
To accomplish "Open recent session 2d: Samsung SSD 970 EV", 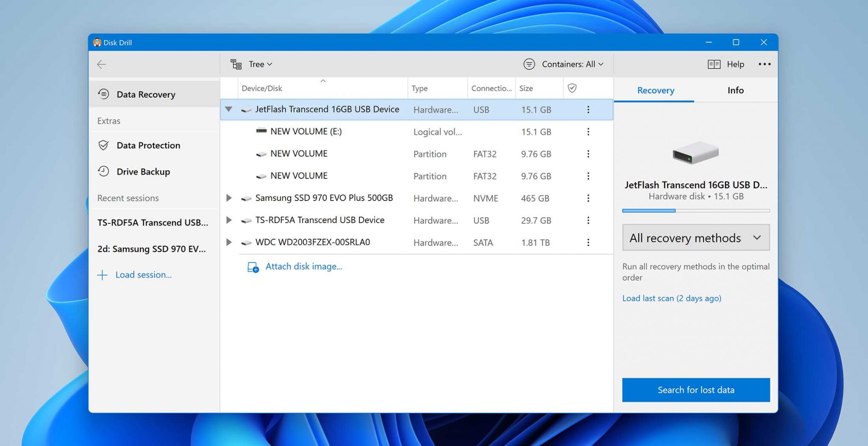I will click(151, 249).
